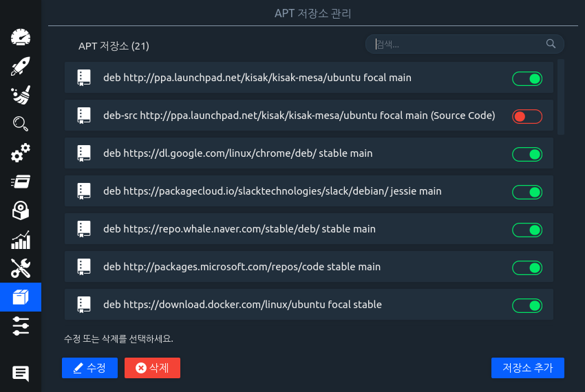Viewport: 585px width, 392px height.
Task: Open Services gears icon
Action: (x=21, y=153)
